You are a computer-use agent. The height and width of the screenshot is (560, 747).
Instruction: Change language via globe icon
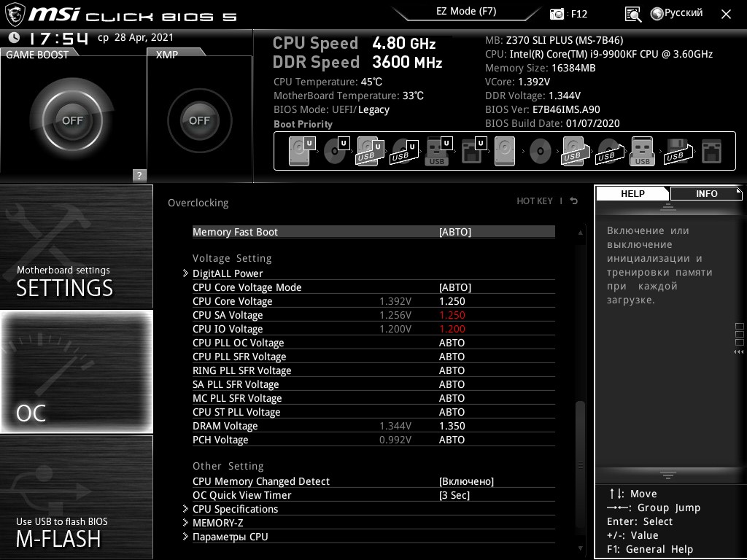657,14
